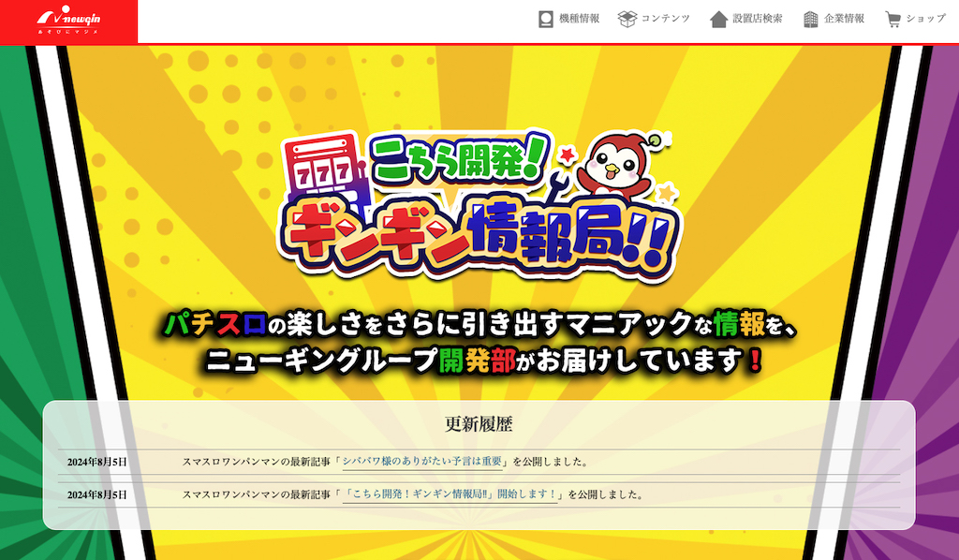Viewport: 959px width, 560px height.
Task: Click the ショップ shopping cart icon
Action: coord(893,19)
